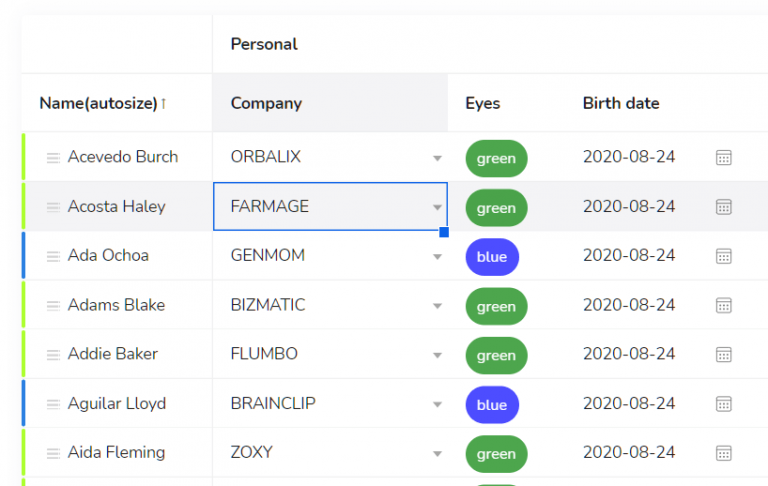Viewport: 768px width, 486px height.
Task: Open calendar picker for Acevedo Burch's birth date
Action: (x=723, y=158)
